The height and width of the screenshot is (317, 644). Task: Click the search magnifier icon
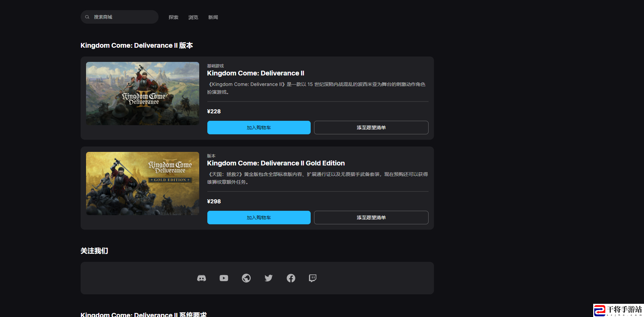[x=87, y=17]
